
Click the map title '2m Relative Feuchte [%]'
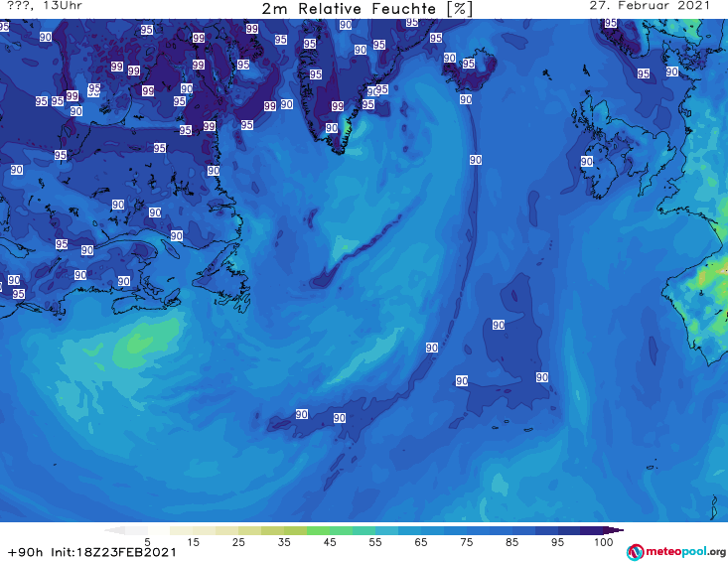[x=366, y=9]
